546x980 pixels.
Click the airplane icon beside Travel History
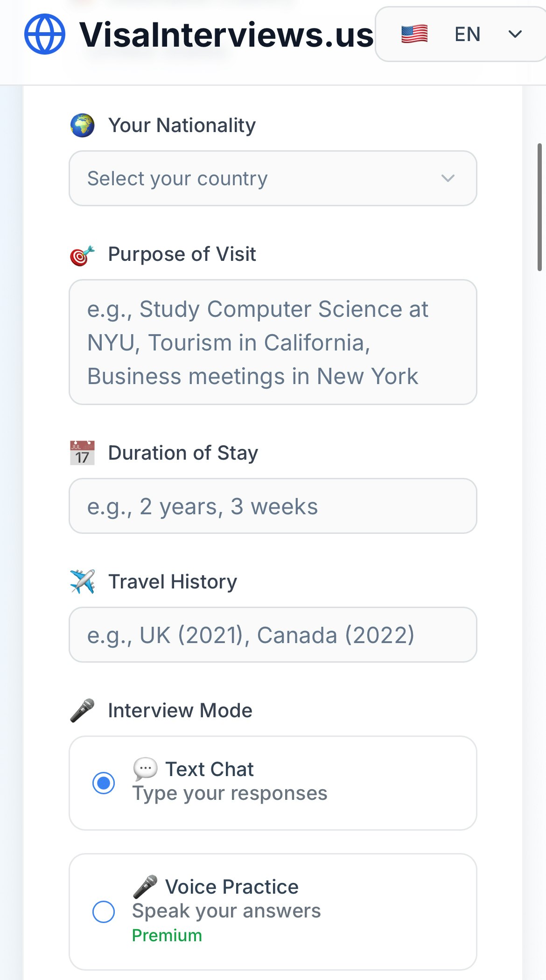[x=83, y=581]
